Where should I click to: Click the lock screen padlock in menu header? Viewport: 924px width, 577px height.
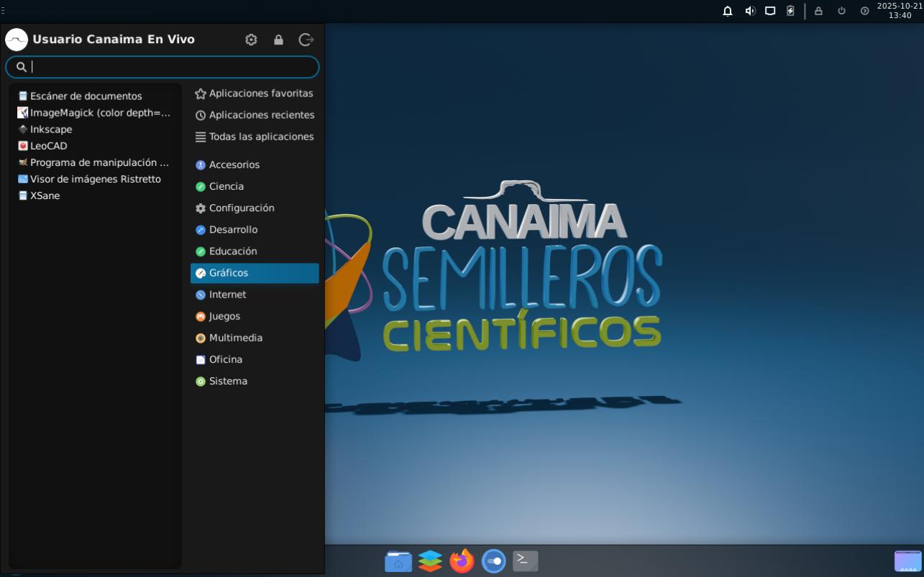coord(278,40)
